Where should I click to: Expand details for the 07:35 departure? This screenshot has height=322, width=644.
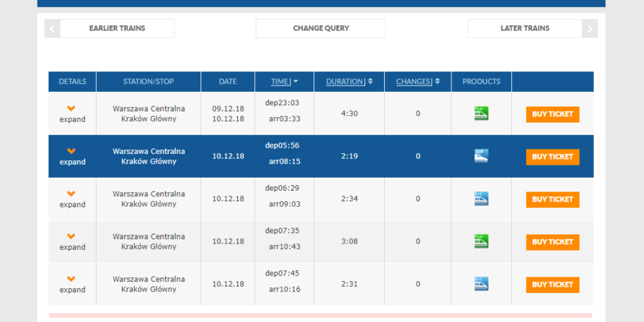click(71, 242)
